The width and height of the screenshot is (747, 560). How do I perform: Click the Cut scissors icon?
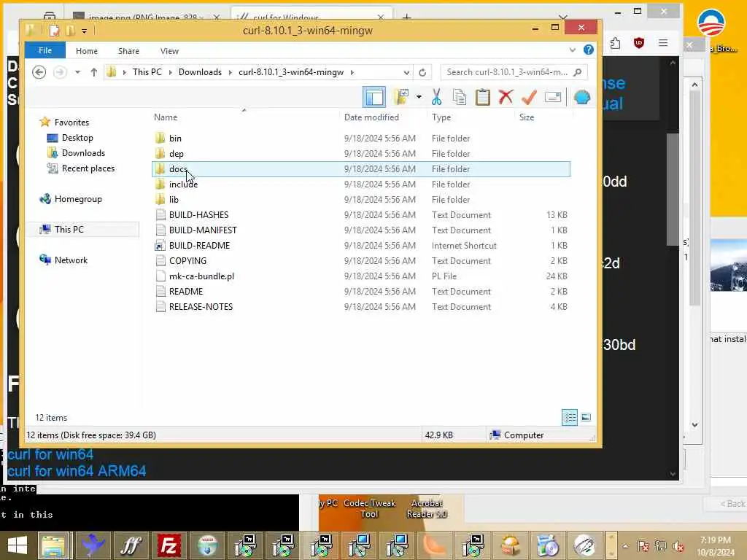436,97
